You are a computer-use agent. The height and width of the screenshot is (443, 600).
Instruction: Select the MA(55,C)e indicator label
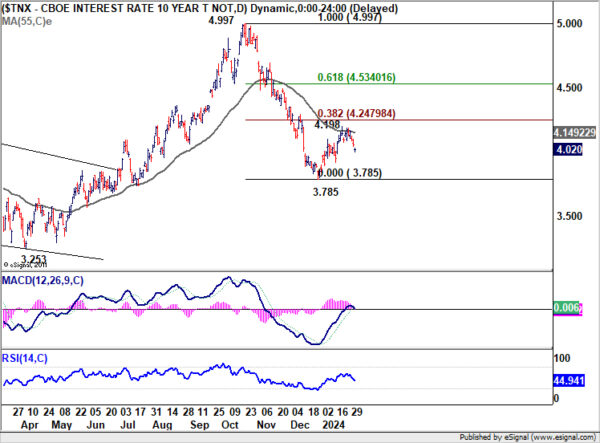27,21
